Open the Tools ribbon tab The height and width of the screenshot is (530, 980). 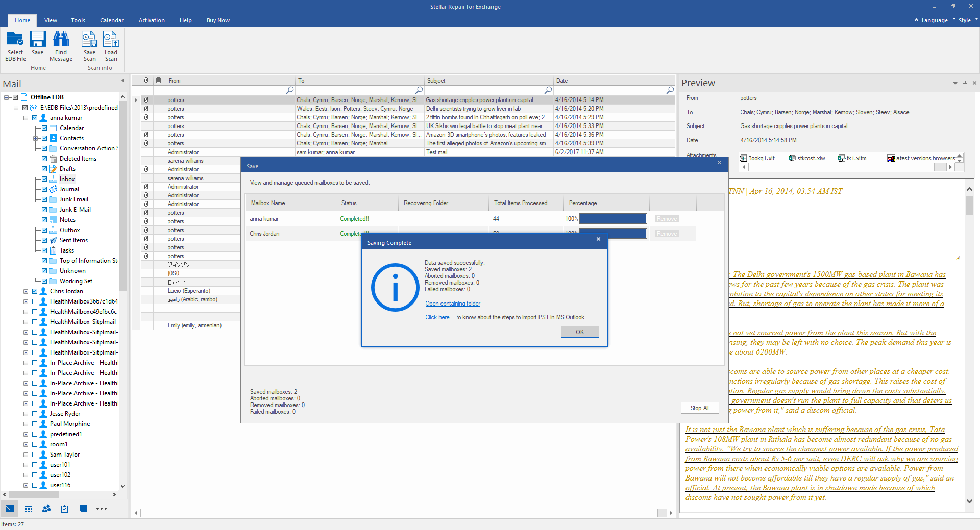coord(78,20)
